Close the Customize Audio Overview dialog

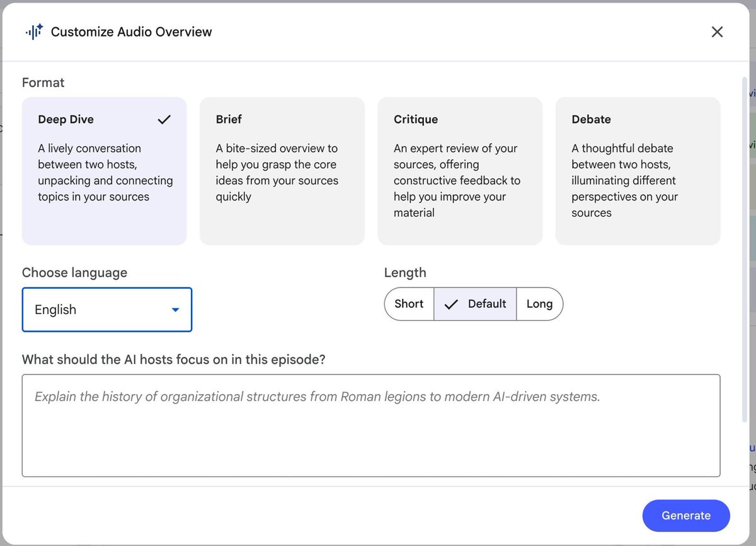click(x=717, y=32)
